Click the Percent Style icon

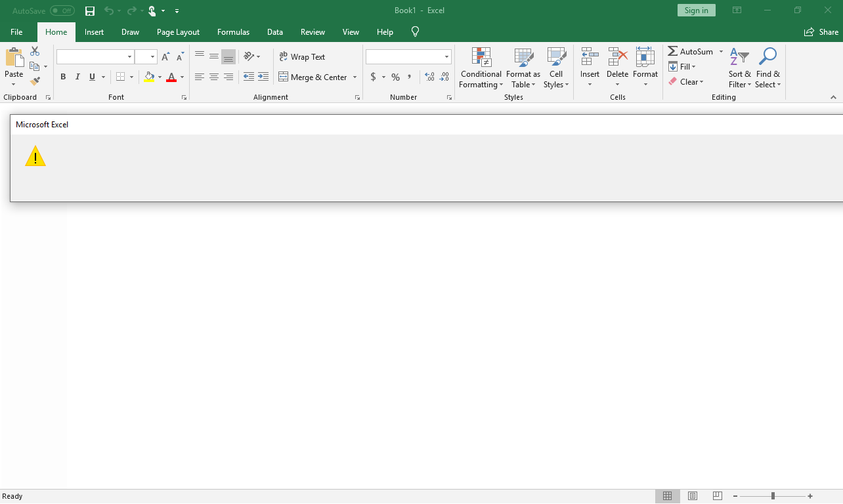point(395,77)
